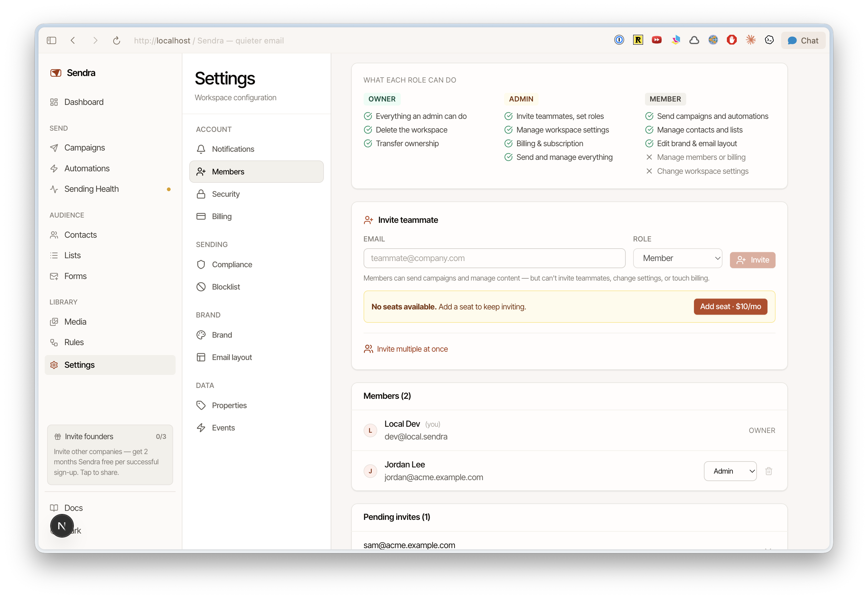Click the "Members (2)" heading
868x599 pixels.
coord(387,396)
